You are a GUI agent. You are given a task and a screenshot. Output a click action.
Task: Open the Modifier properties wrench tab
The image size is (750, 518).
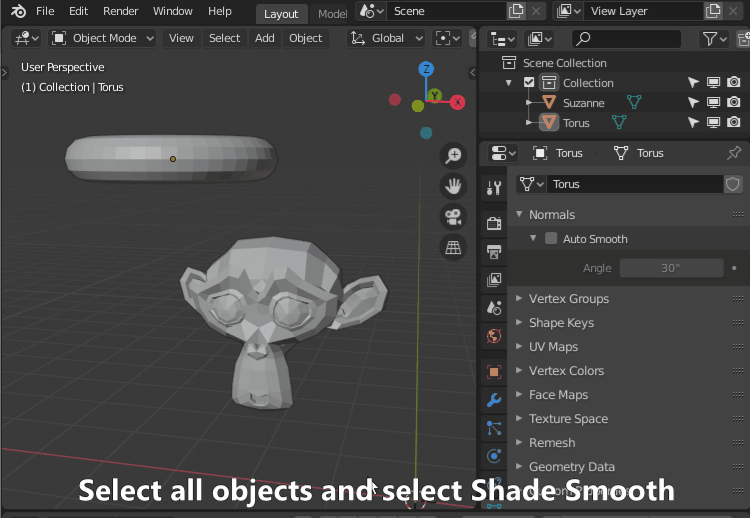coord(494,399)
